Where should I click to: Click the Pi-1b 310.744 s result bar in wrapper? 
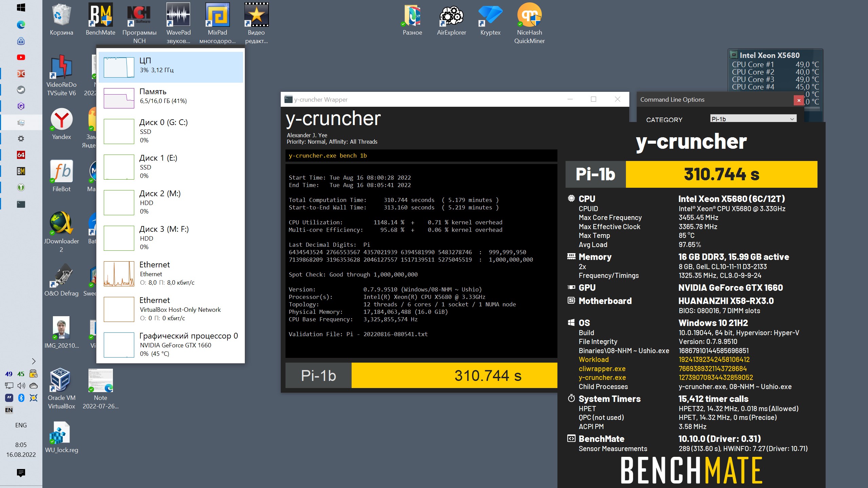[x=421, y=375]
